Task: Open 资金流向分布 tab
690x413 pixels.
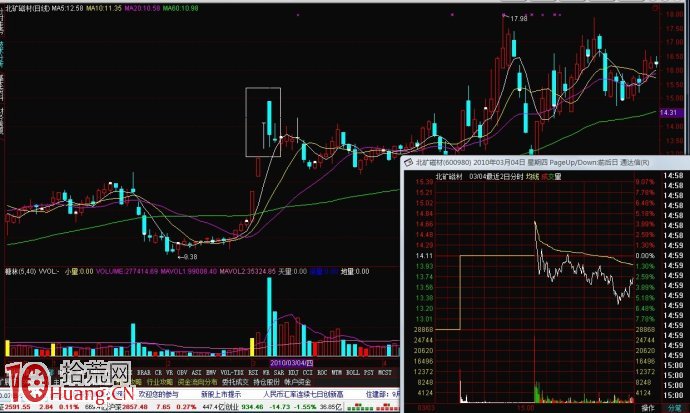Action: click(x=198, y=382)
